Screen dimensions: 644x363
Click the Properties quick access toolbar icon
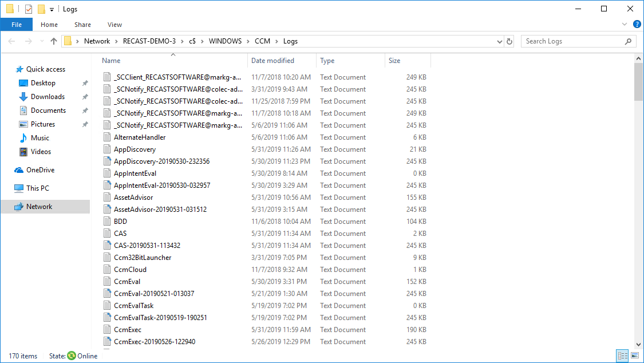pyautogui.click(x=29, y=9)
